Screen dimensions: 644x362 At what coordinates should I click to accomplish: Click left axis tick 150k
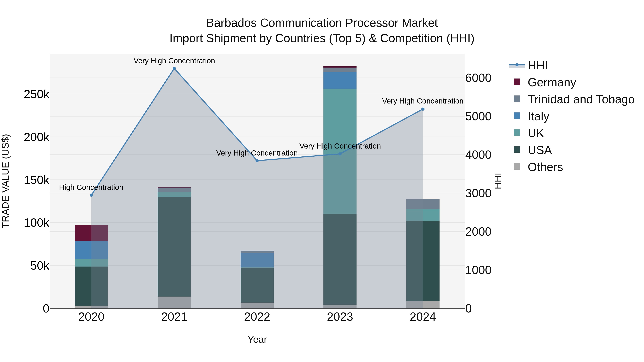[36, 180]
